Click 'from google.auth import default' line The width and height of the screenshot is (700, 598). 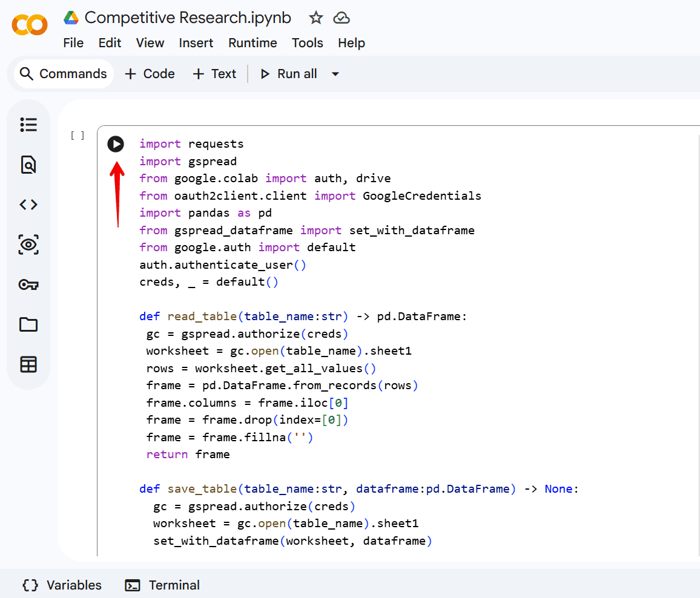[x=247, y=247]
